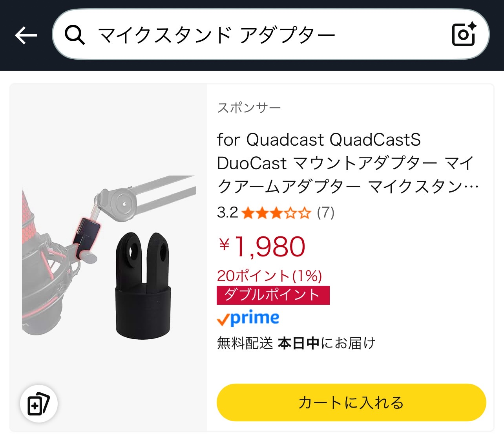This screenshot has height=441, width=504.
Task: Tap the magnifying glass search icon
Action: pos(75,35)
